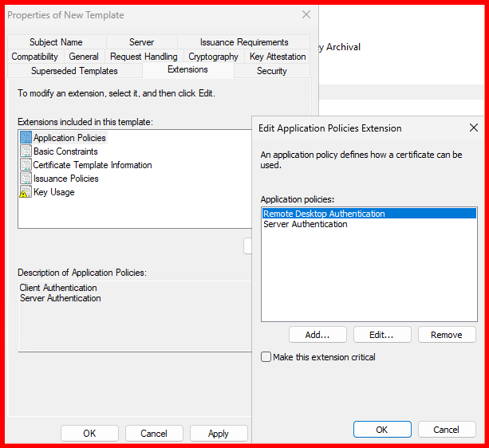This screenshot has width=489, height=448.
Task: Click the Application Policies extension icon
Action: (26, 138)
